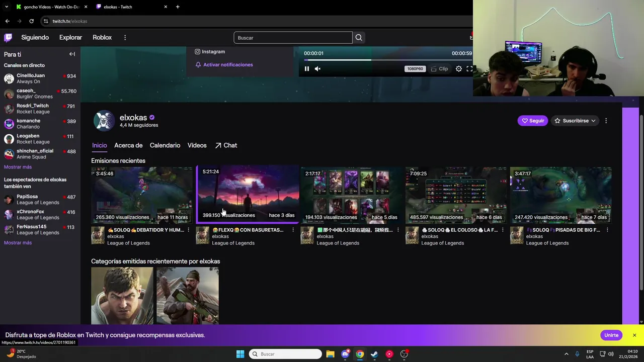Screen dimensions: 644x362
Task: Open the 2:17:17 video thumbnail
Action: coord(351,195)
